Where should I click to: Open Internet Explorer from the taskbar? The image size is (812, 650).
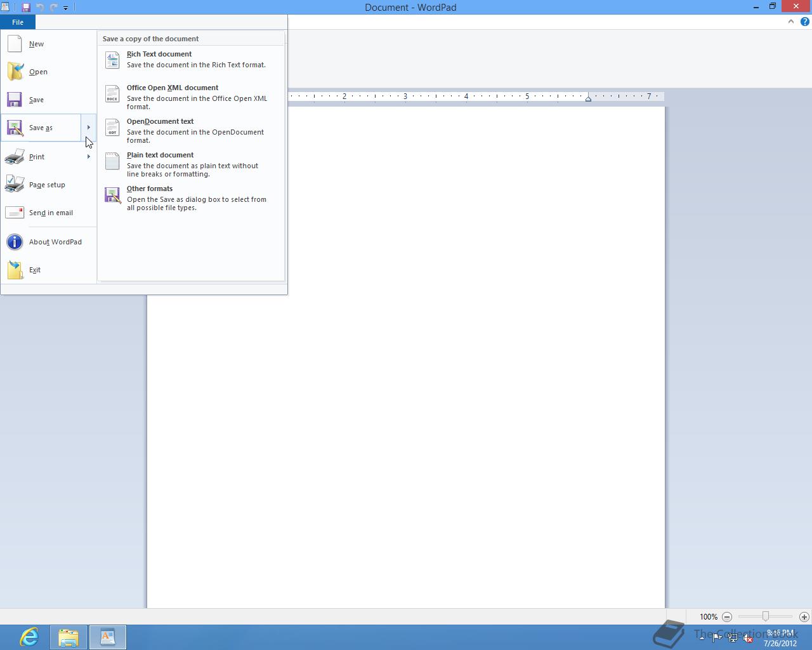click(29, 637)
